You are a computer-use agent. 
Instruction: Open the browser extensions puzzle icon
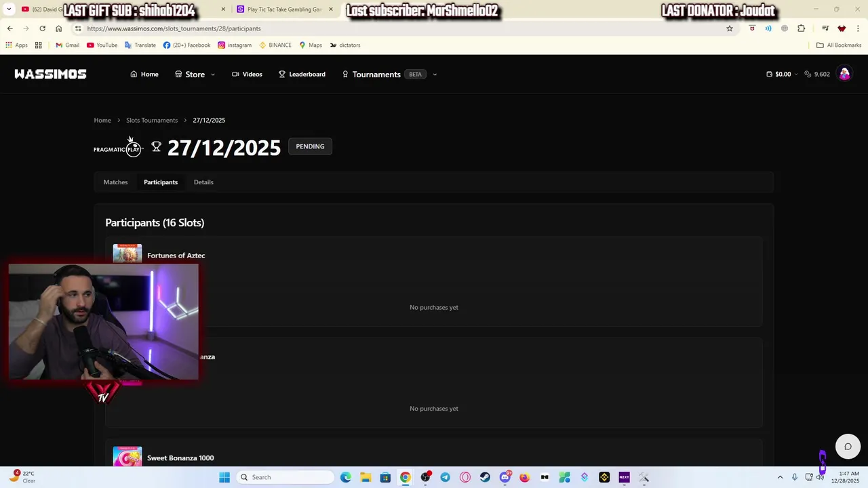[x=802, y=28]
